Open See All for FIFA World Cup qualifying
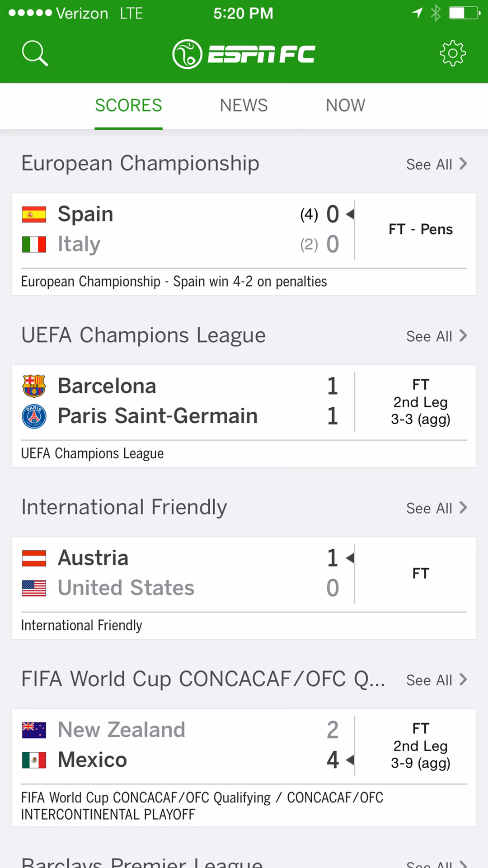The width and height of the screenshot is (488, 868). click(436, 679)
